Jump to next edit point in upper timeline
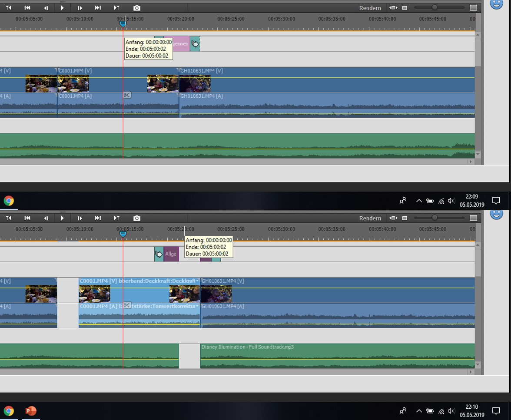 coord(116,8)
